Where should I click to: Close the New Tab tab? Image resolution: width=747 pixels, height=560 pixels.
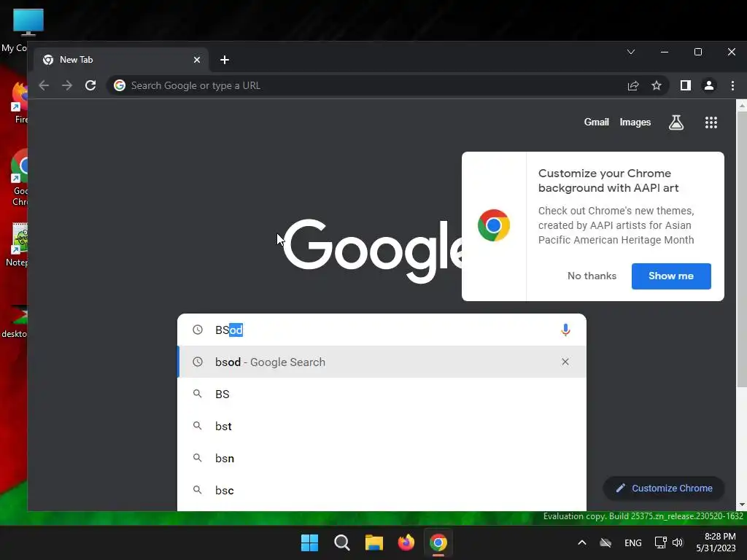197,60
